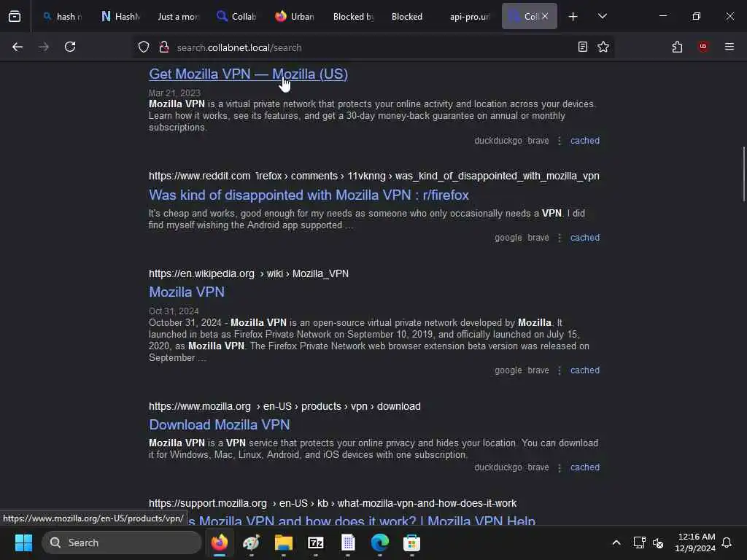Open options dots on the Wikipedia result
The width and height of the screenshot is (747, 560).
[560, 370]
